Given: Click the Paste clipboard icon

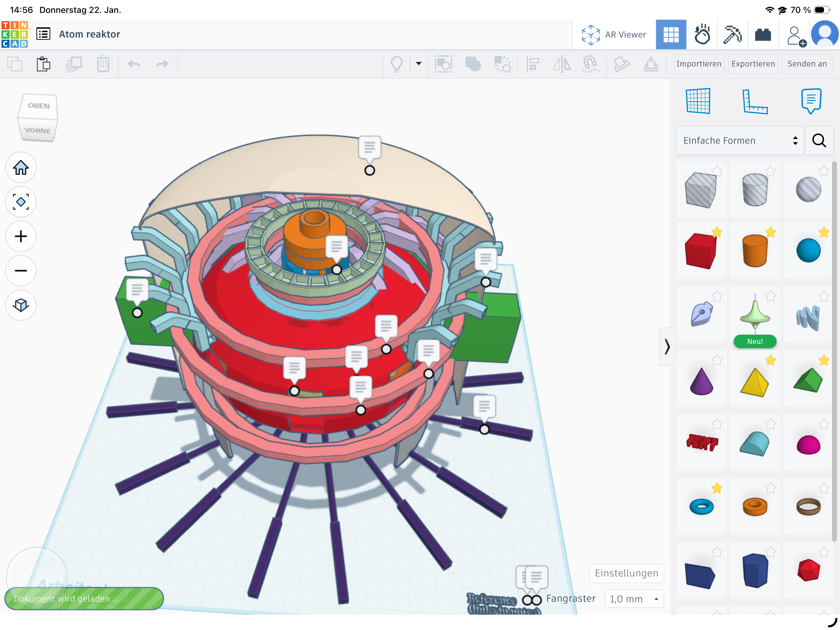Looking at the screenshot, I should (x=43, y=64).
